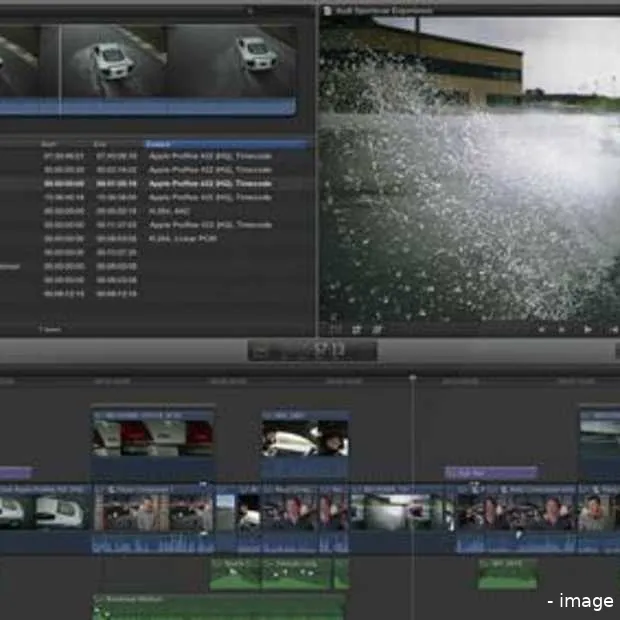Viewport: 620px width, 620px height.
Task: Click the water splash video frame in the viewer
Action: click(470, 168)
